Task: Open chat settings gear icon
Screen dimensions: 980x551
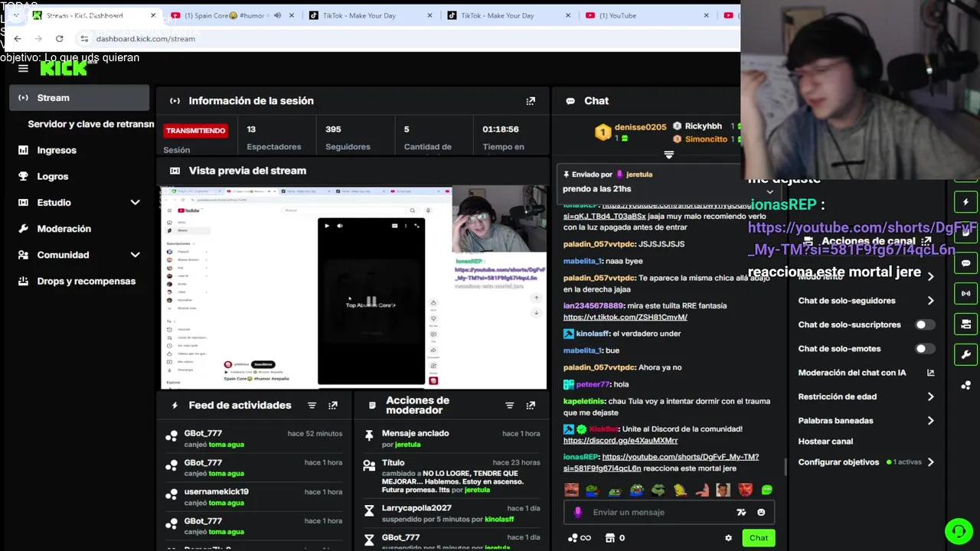Action: tap(728, 538)
